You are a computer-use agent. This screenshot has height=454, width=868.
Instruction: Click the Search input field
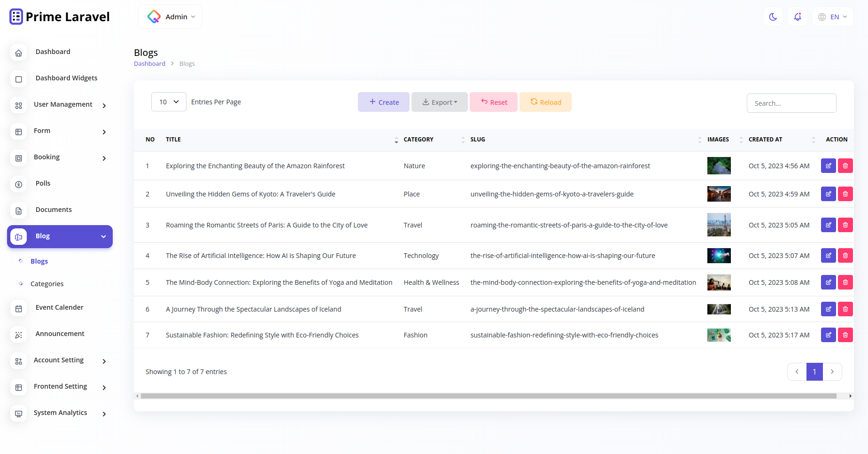tap(791, 103)
